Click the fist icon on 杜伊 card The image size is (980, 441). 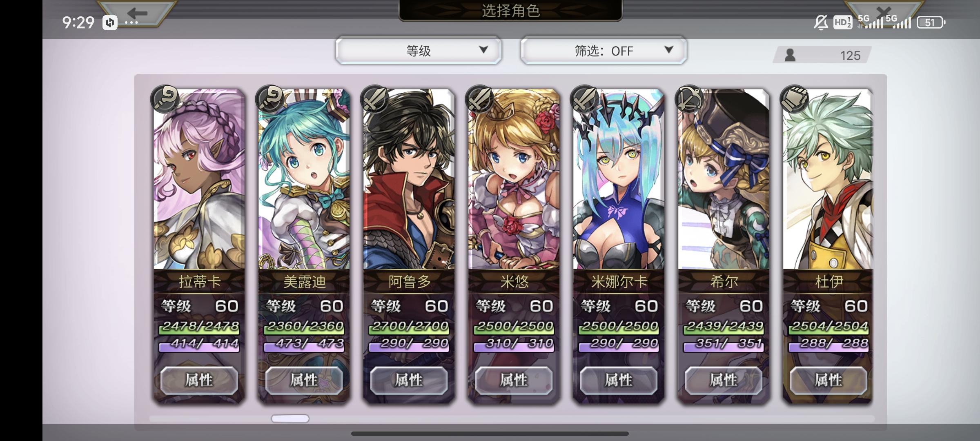tap(795, 99)
